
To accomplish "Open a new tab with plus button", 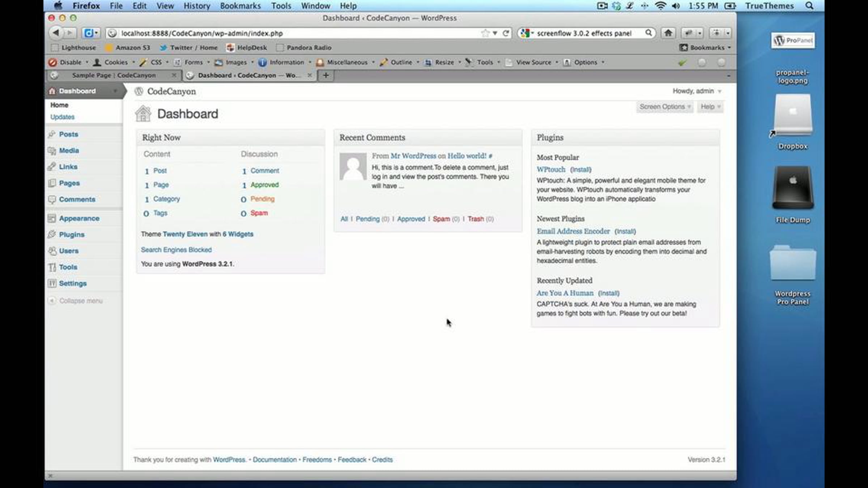I will tap(325, 75).
